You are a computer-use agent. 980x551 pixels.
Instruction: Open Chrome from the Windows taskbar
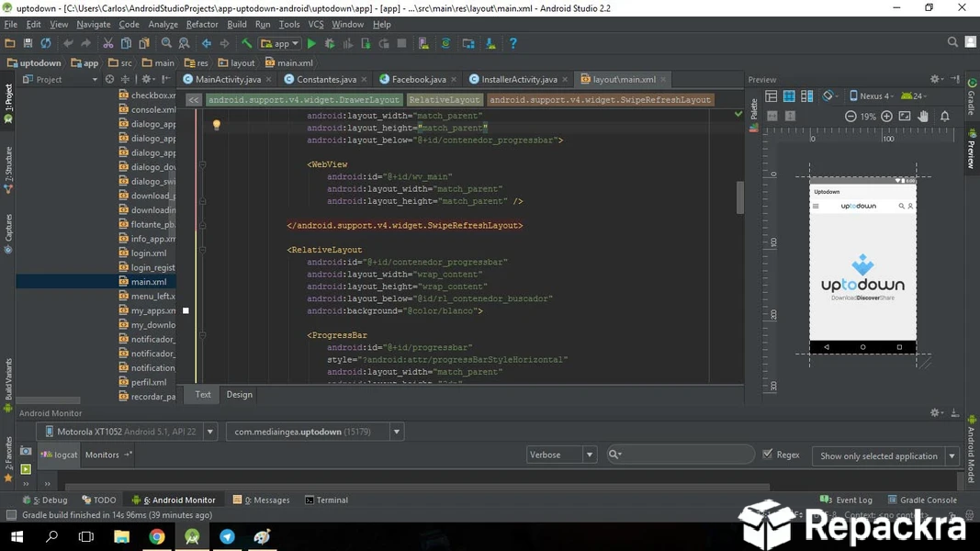(157, 536)
